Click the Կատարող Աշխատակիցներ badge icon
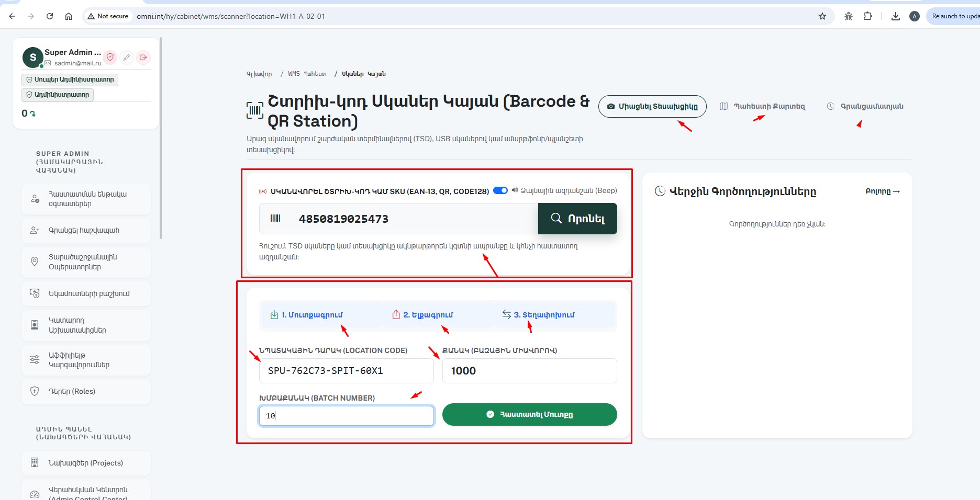 coord(35,325)
